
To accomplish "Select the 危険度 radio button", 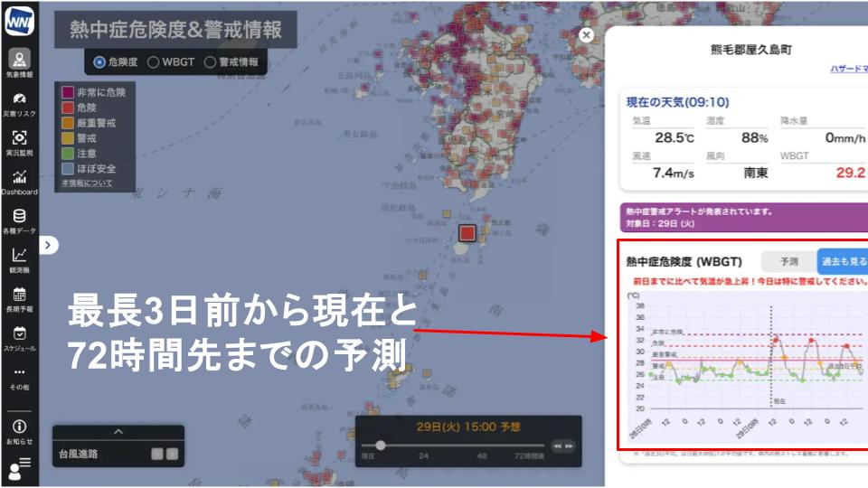I will (x=99, y=62).
